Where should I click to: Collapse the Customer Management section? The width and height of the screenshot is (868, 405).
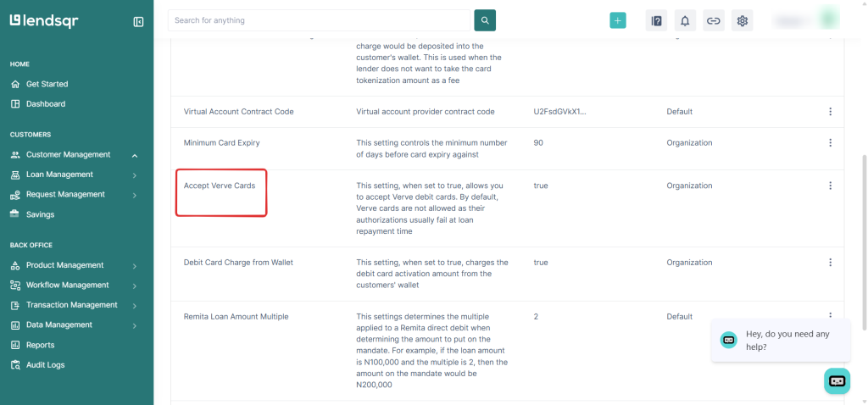tap(134, 155)
